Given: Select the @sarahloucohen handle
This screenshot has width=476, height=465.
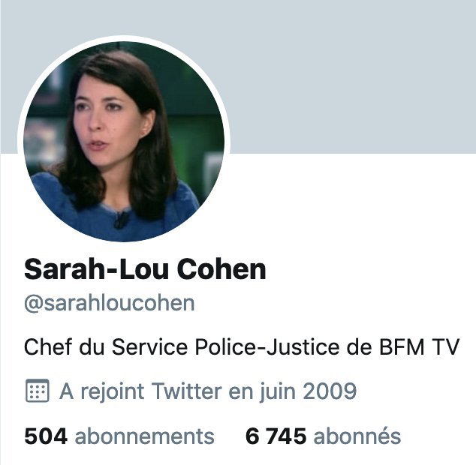Looking at the screenshot, I should [x=110, y=303].
